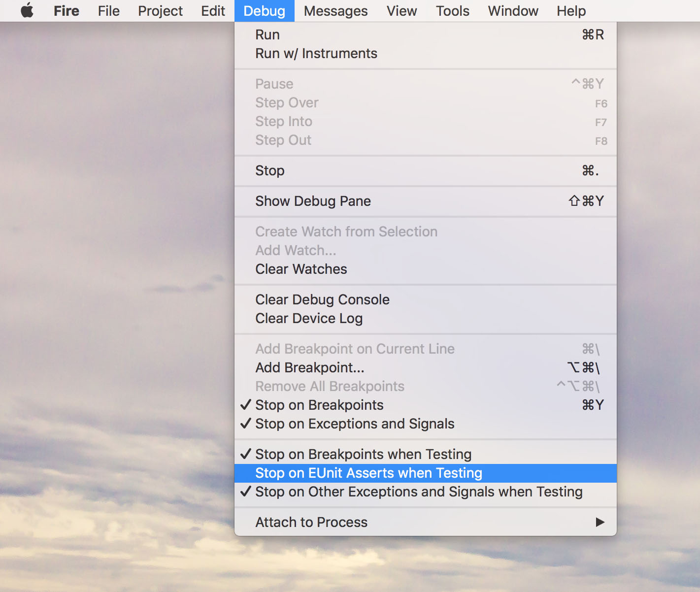The image size is (700, 592).
Task: Select Add Breakpoint... menu item
Action: (426, 367)
